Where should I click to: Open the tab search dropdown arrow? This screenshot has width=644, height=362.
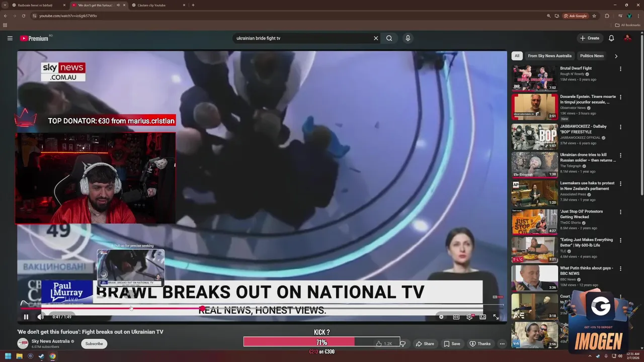[x=5, y=5]
